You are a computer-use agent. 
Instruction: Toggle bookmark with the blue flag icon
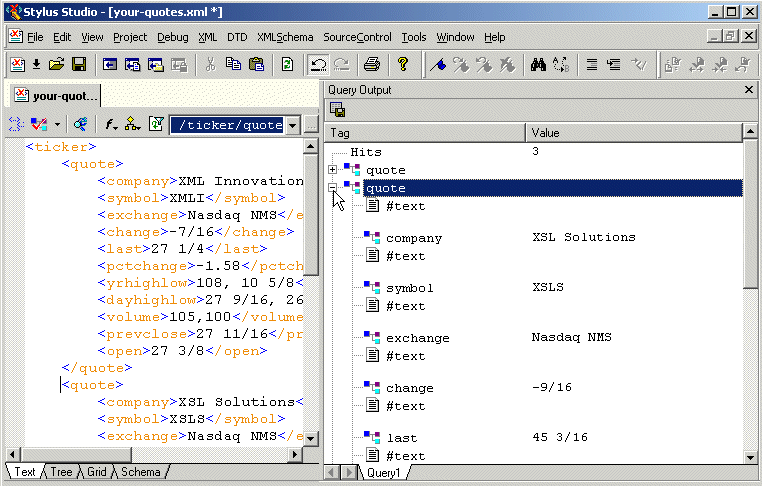tap(437, 65)
